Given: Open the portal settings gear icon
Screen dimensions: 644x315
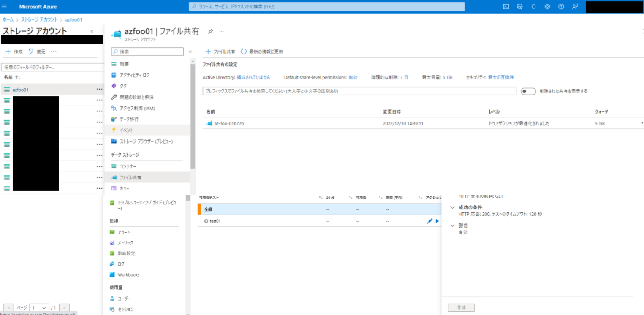Looking at the screenshot, I should [547, 6].
